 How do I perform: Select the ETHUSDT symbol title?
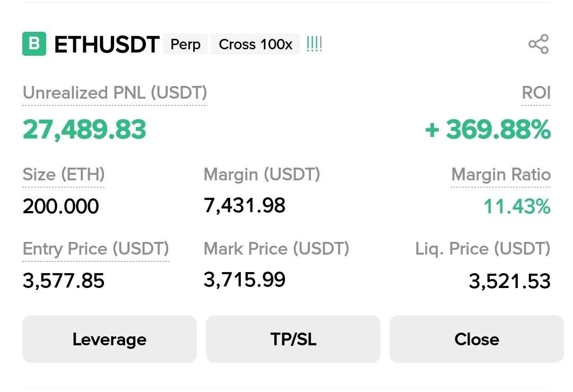click(107, 45)
